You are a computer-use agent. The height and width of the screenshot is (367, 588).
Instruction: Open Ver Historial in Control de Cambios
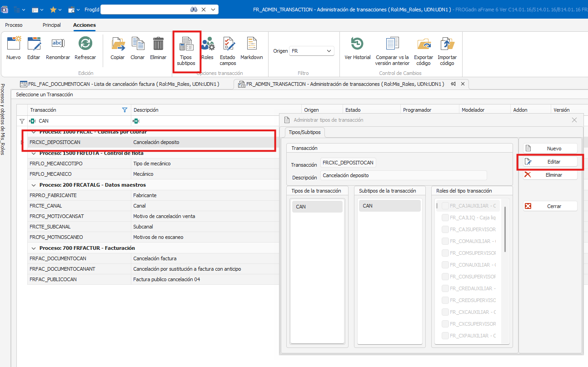point(358,45)
